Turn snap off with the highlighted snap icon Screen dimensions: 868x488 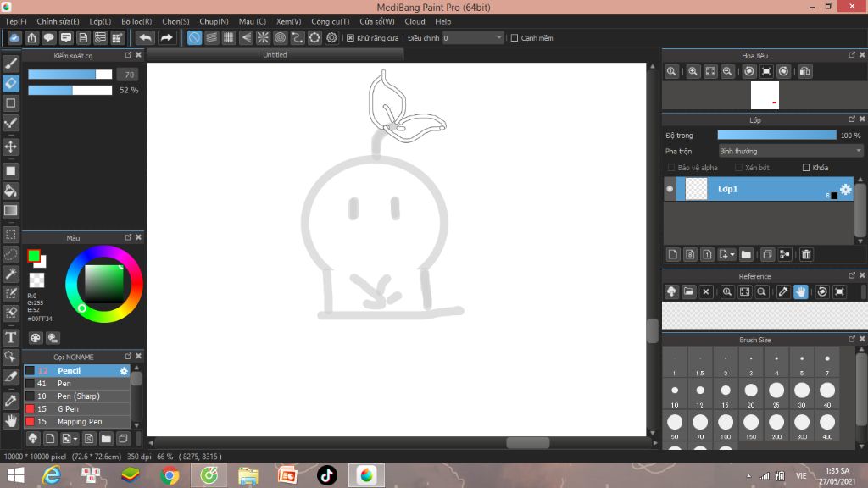[x=194, y=37]
